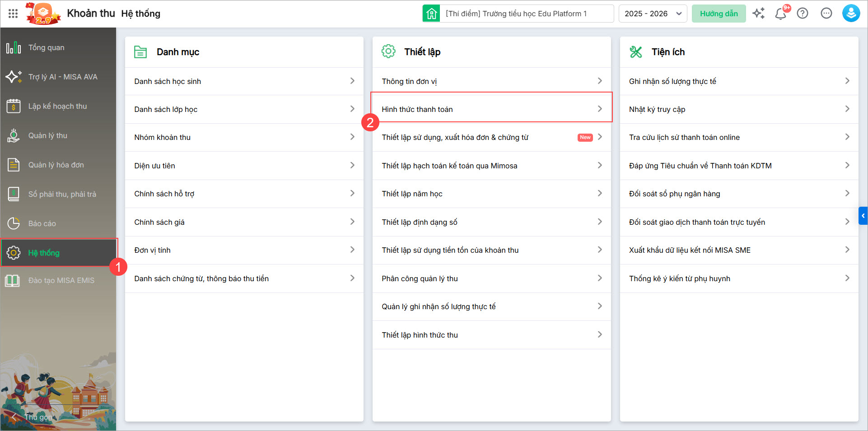
Task: Open Quản lý hóa đơn sidebar item
Action: (56, 165)
